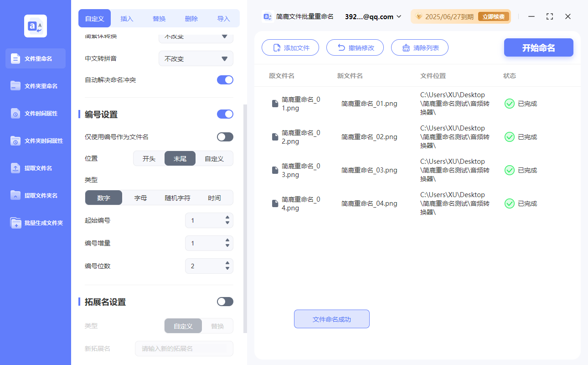
Task: Open the 中文转拼音 dropdown
Action: point(196,58)
